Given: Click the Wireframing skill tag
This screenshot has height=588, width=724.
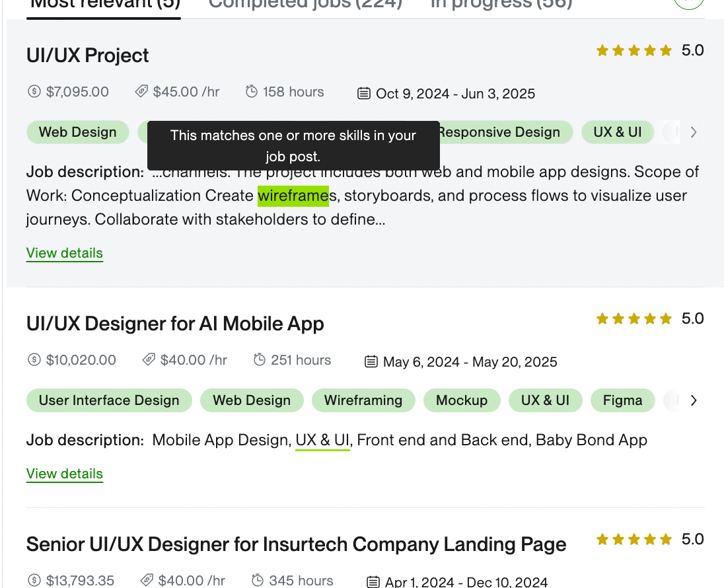Looking at the screenshot, I should pos(363,400).
